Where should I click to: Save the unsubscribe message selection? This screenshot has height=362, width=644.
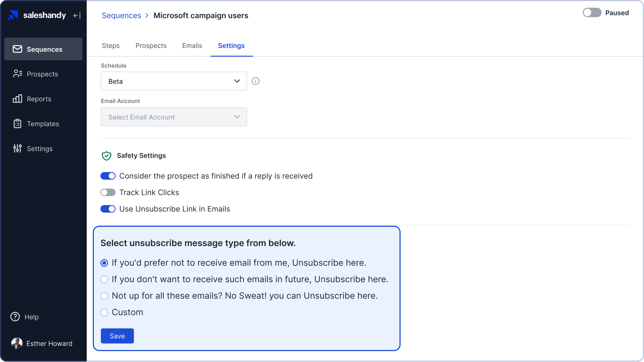[x=117, y=336]
